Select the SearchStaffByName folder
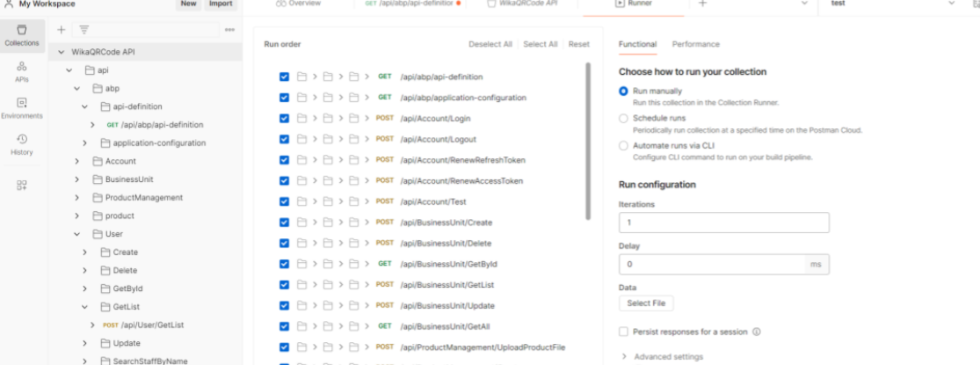 pos(150,361)
